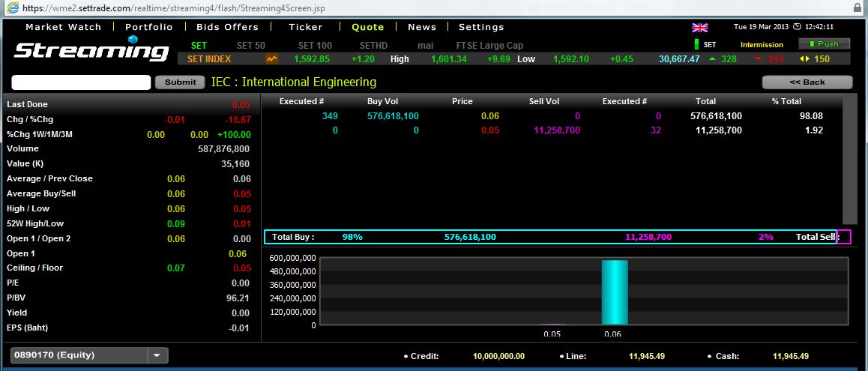Click the % Total value 1.92
The height and width of the screenshot is (371, 868).
(814, 130)
